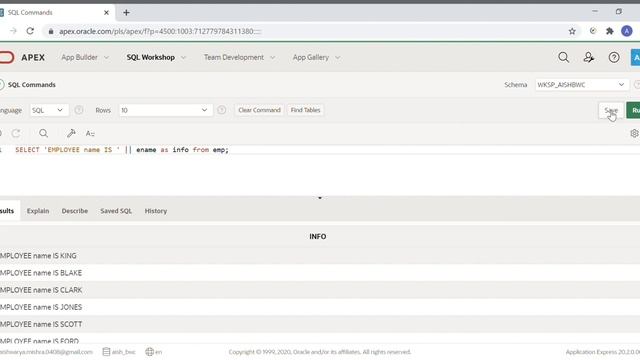The width and height of the screenshot is (640, 360).
Task: Open the Rows dropdown set to 10
Action: [x=165, y=110]
